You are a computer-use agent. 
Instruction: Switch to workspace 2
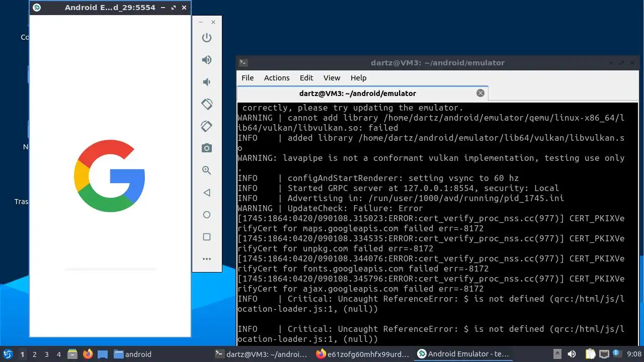(x=35, y=354)
